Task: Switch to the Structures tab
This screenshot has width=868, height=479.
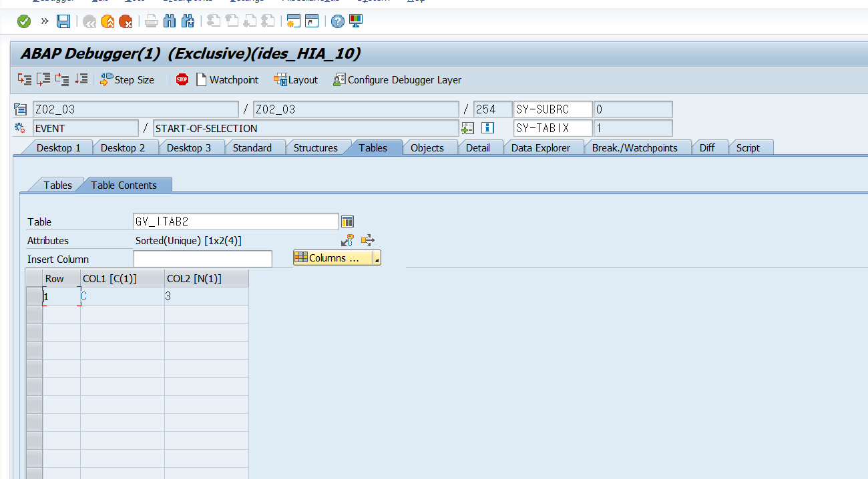Action: (316, 147)
